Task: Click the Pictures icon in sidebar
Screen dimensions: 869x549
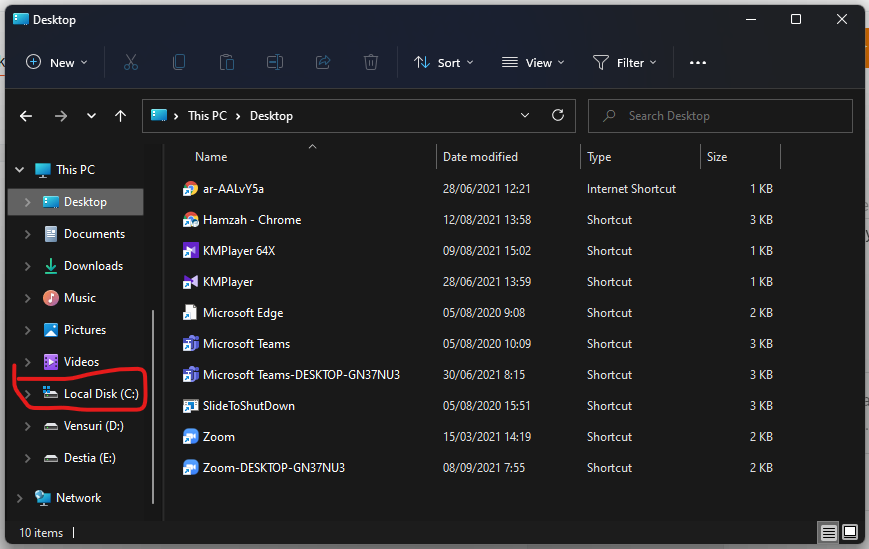Action: pos(50,330)
